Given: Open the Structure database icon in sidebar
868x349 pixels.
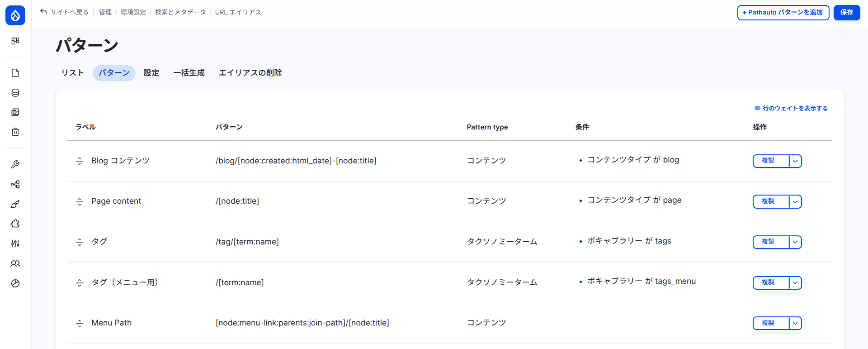Looking at the screenshot, I should pos(15,93).
